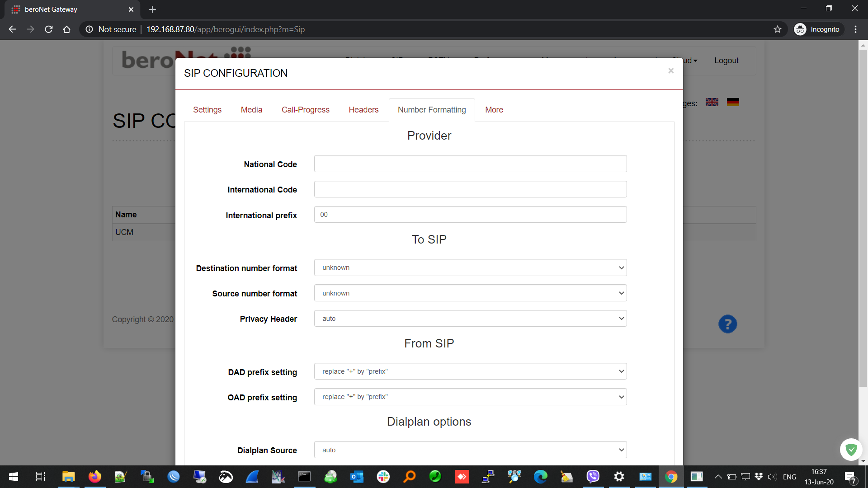
Task: Click the green shield icon
Action: click(x=851, y=449)
